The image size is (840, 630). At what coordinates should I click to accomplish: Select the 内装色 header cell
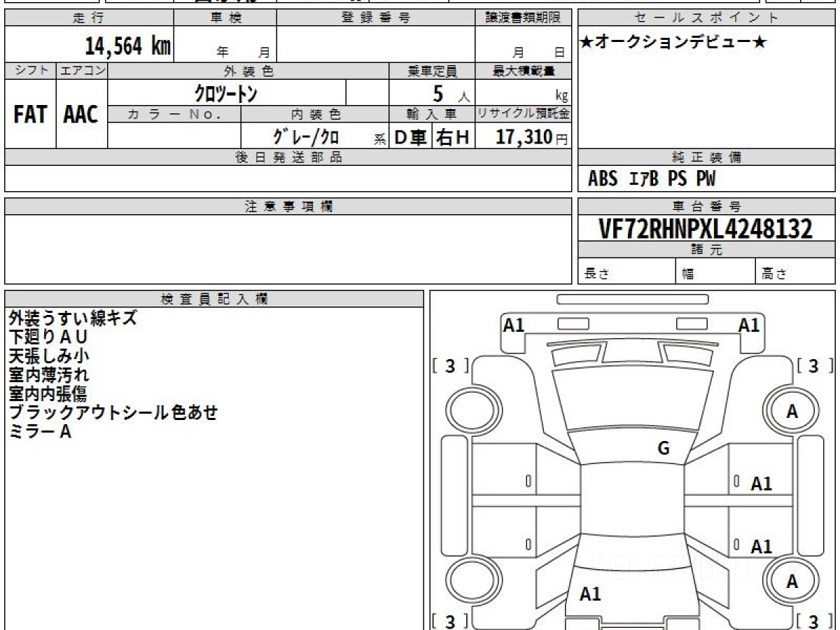click(315, 114)
